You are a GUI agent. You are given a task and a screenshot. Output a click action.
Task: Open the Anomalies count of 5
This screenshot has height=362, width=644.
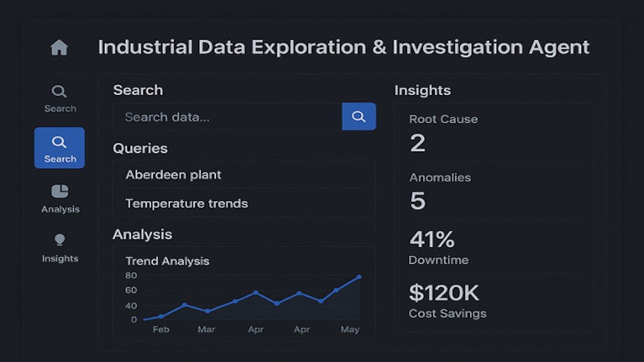(418, 201)
